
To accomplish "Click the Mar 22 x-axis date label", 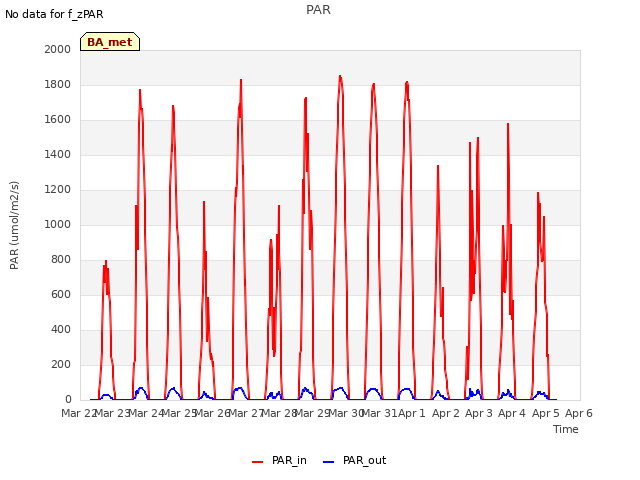I will tap(78, 413).
